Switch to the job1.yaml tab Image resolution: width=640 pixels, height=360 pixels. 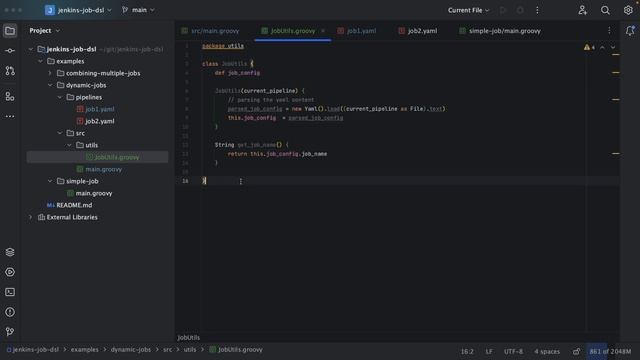click(357, 31)
